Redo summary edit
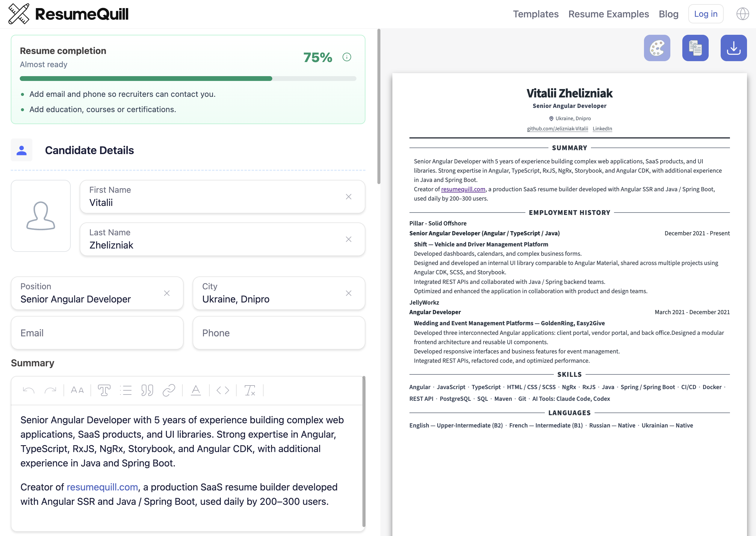Viewport: 756px width, 536px height. (50, 390)
